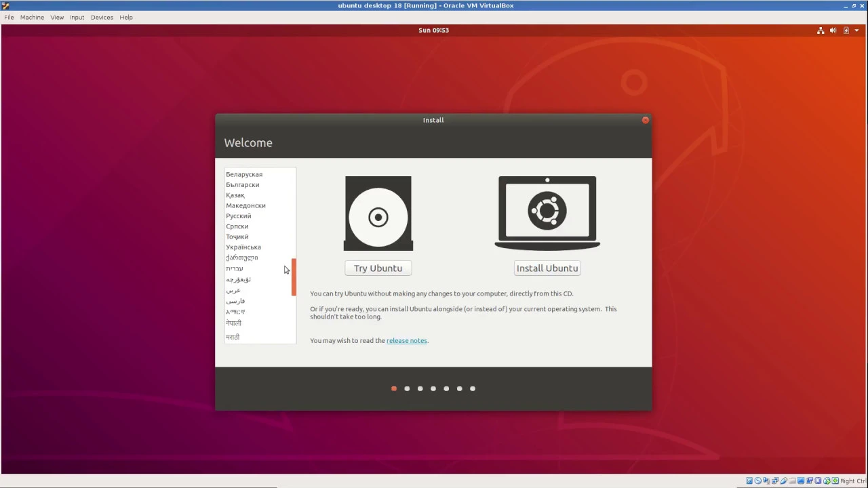Select the Persian فارسی language entry

click(236, 301)
